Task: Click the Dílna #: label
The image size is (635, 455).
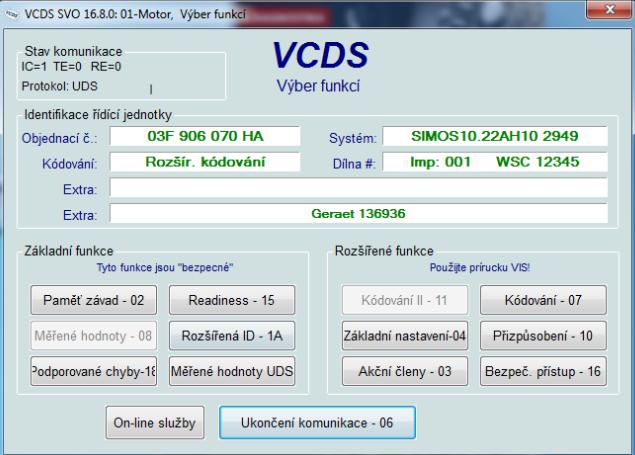Action: [354, 164]
